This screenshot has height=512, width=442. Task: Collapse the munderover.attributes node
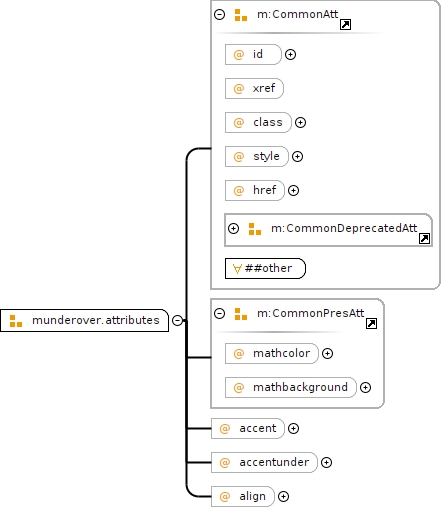(x=177, y=320)
